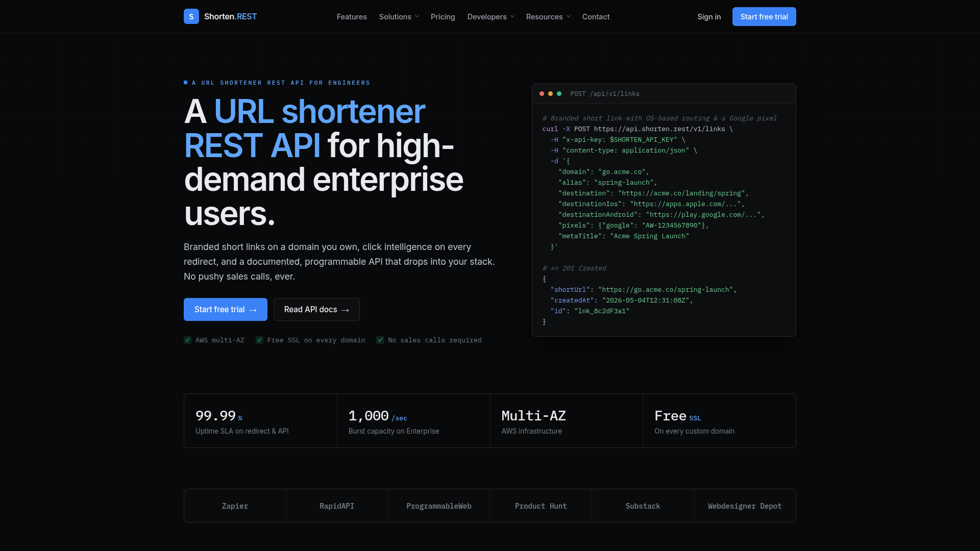Click the POST /api/v1/links title
980x551 pixels.
[x=605, y=94]
